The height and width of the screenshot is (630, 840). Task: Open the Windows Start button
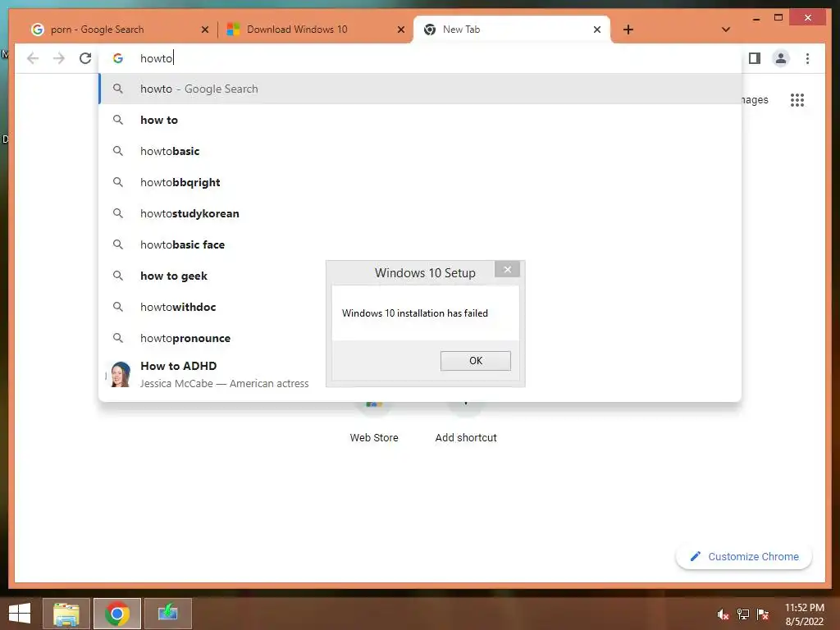pyautogui.click(x=20, y=614)
